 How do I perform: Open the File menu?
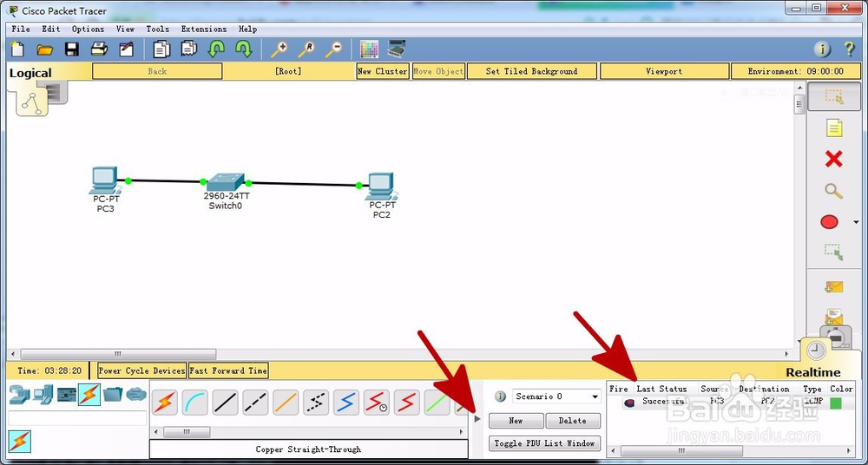(21, 29)
